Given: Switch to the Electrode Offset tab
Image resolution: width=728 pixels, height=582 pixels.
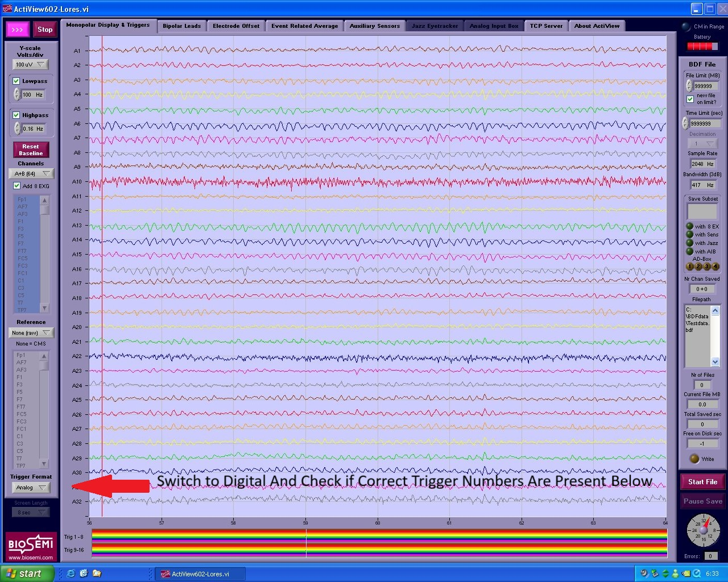Looking at the screenshot, I should click(x=236, y=26).
